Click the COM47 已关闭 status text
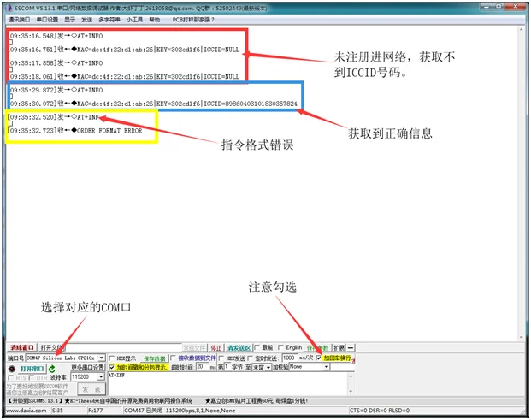The image size is (531, 420). coord(144,411)
